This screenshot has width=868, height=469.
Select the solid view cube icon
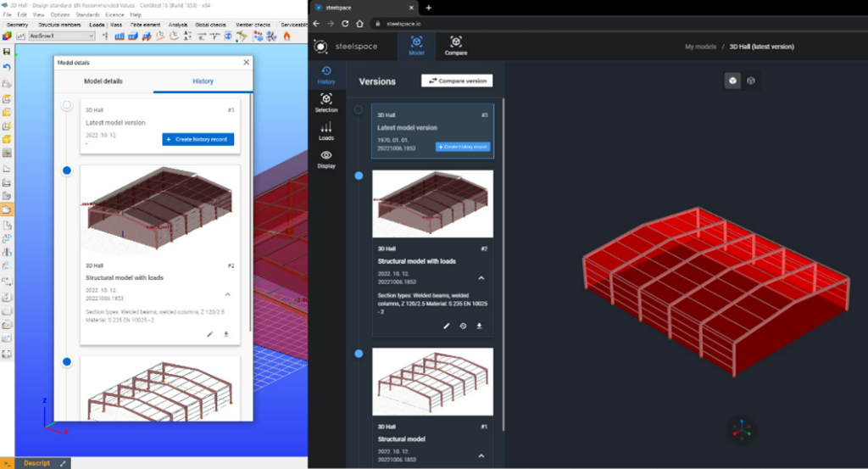pyautogui.click(x=732, y=81)
